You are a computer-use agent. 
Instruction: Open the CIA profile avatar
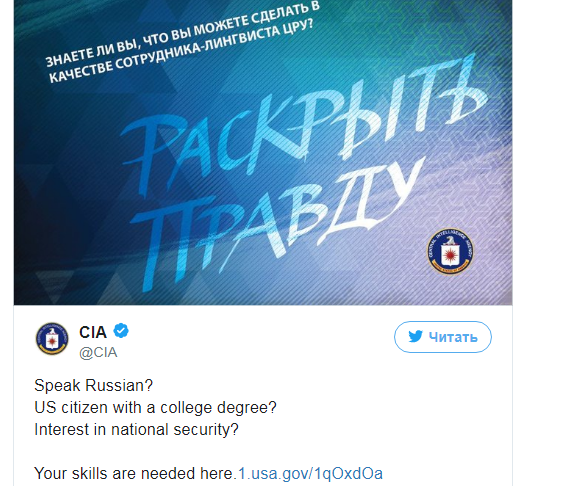[52, 339]
